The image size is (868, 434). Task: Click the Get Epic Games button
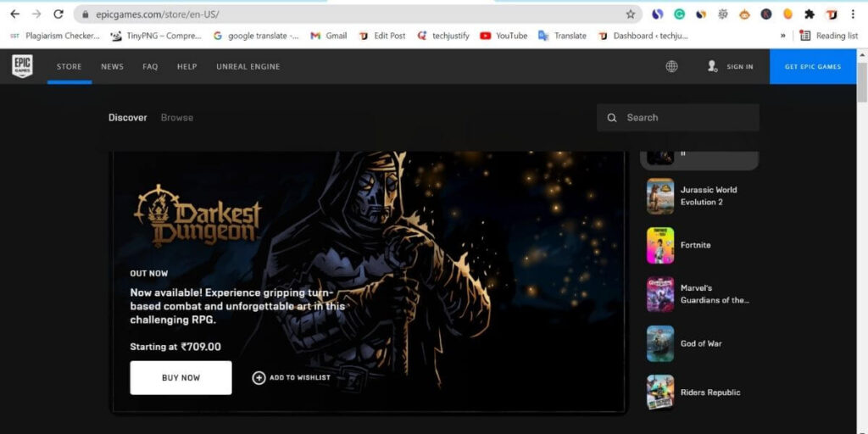tap(812, 67)
